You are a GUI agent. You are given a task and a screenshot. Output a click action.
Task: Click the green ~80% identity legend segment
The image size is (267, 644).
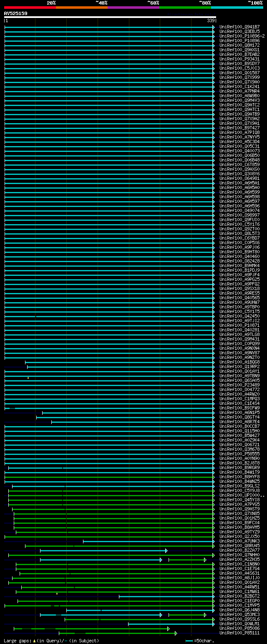(x=185, y=8)
